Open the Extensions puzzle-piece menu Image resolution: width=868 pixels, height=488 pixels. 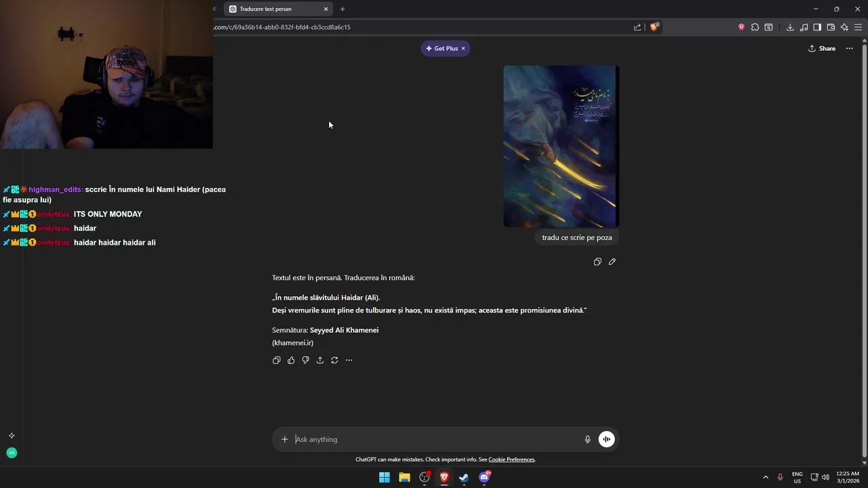(x=755, y=27)
